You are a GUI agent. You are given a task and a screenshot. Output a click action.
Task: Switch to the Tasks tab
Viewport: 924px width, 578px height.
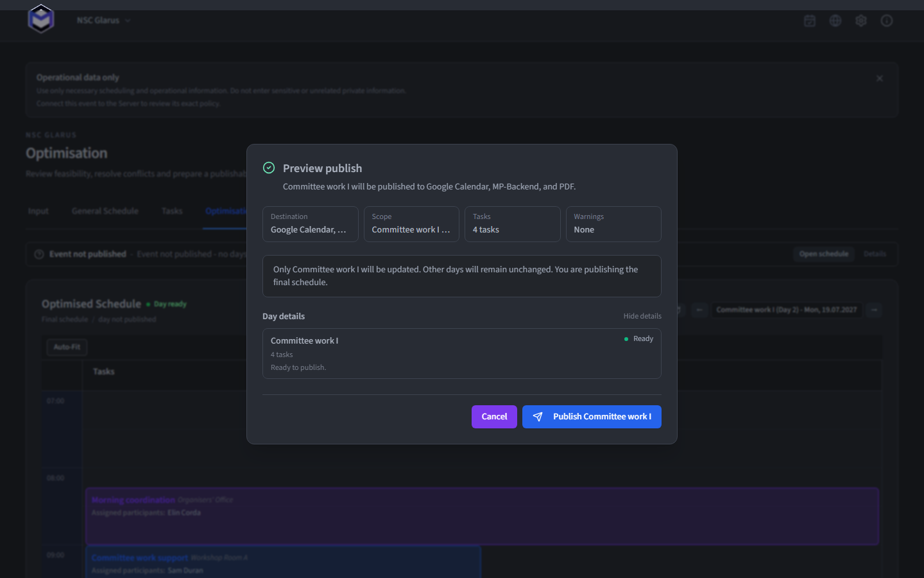(x=172, y=211)
